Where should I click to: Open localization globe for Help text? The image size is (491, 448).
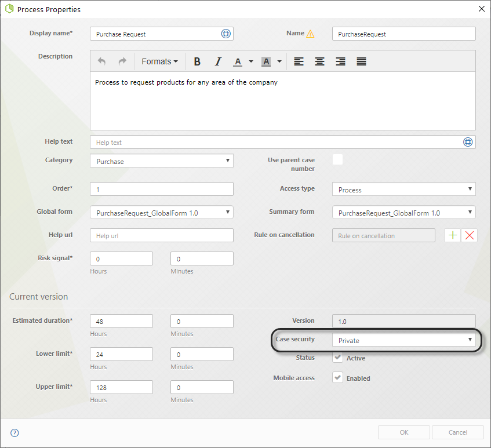pyautogui.click(x=468, y=142)
